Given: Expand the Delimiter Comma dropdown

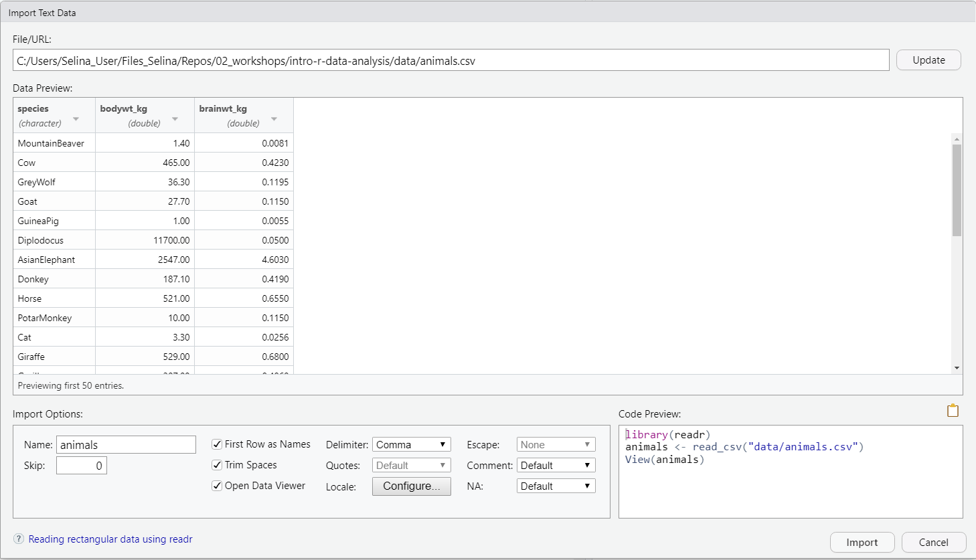Looking at the screenshot, I should point(411,445).
